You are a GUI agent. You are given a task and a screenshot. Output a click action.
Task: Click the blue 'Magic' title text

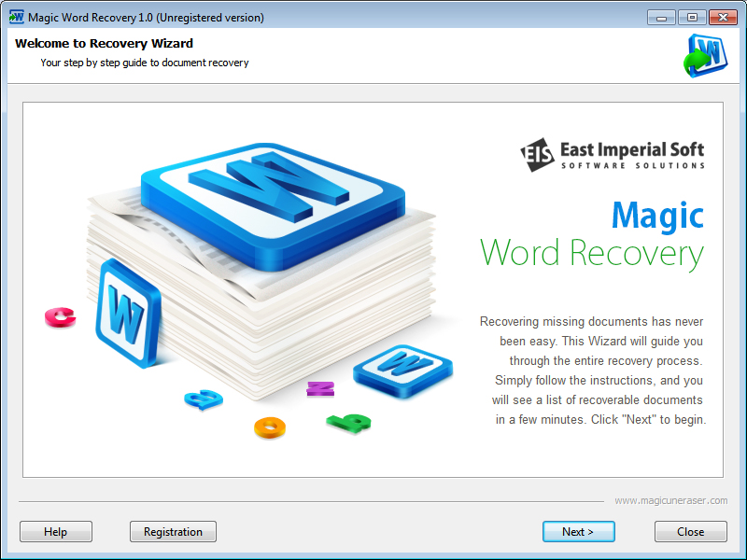(x=657, y=217)
